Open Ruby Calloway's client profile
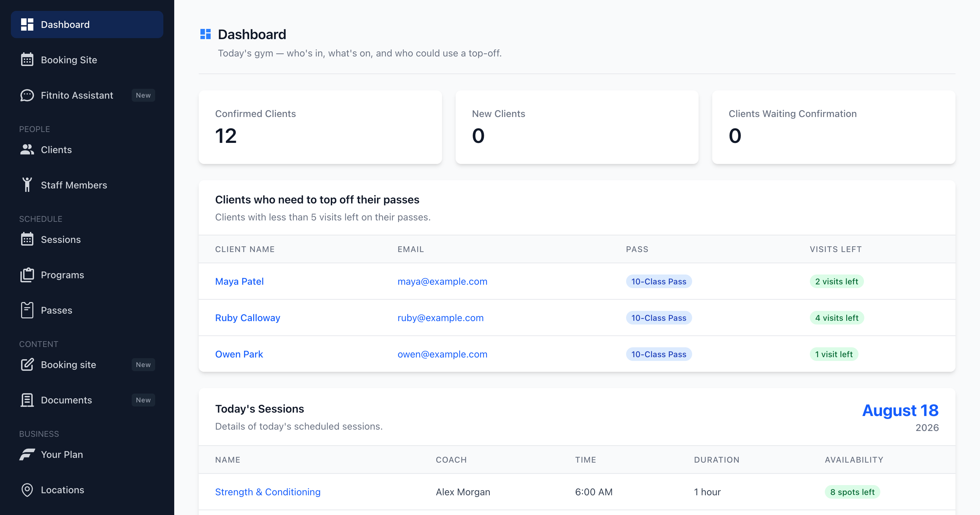Viewport: 980px width, 515px height. coord(248,317)
